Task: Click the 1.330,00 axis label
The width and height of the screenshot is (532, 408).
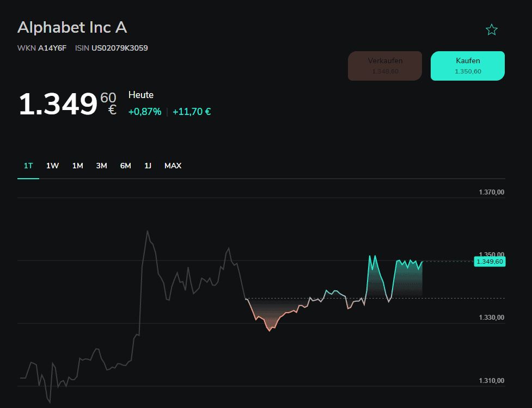Action: (491, 317)
